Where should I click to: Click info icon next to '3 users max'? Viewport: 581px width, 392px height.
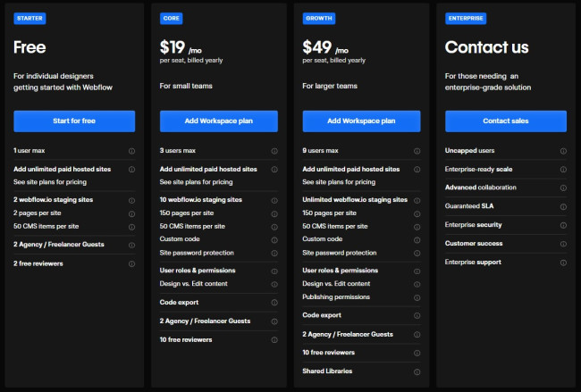(274, 151)
